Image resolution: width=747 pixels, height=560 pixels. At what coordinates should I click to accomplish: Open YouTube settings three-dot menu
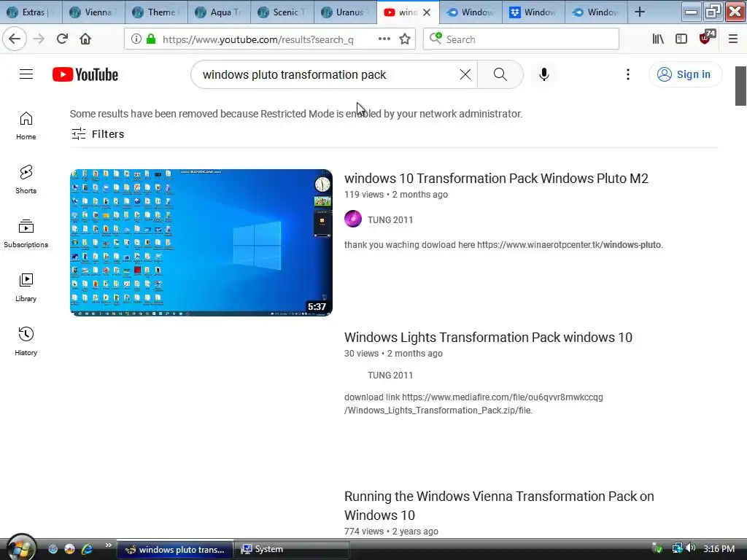click(x=628, y=74)
